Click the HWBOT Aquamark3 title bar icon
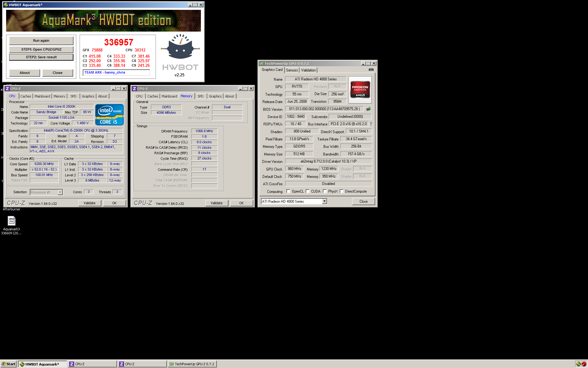 6,5
